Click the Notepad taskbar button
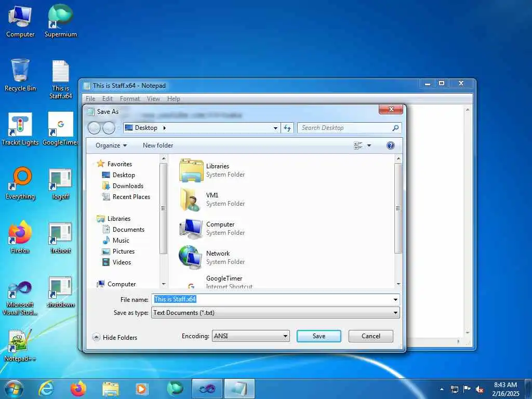The height and width of the screenshot is (399, 532). click(239, 389)
